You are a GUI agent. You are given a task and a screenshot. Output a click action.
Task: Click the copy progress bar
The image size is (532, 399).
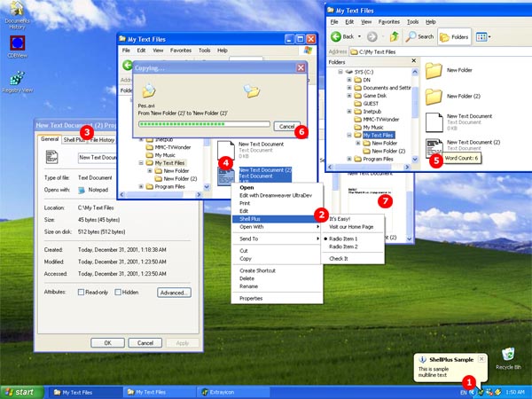pyautogui.click(x=204, y=124)
